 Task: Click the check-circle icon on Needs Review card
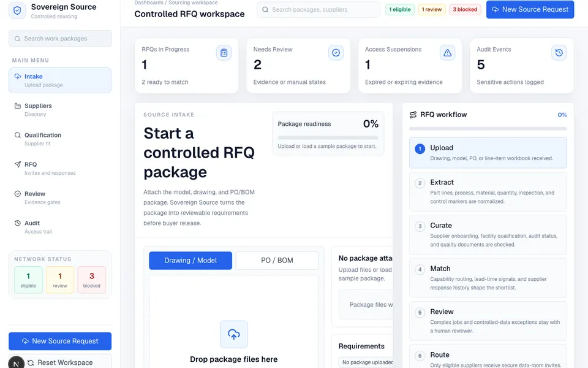[x=336, y=53]
